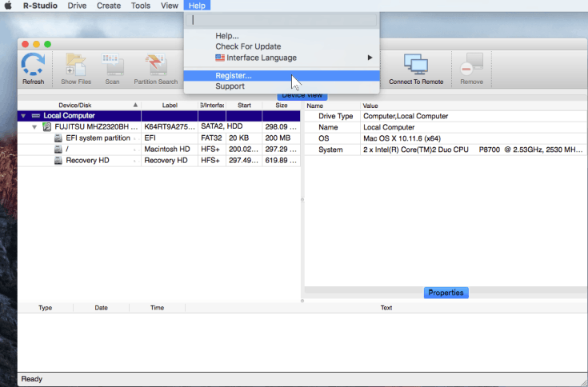Collapse the FUJITSU MHZ2320BH drive node
The height and width of the screenshot is (387, 588).
pos(34,127)
